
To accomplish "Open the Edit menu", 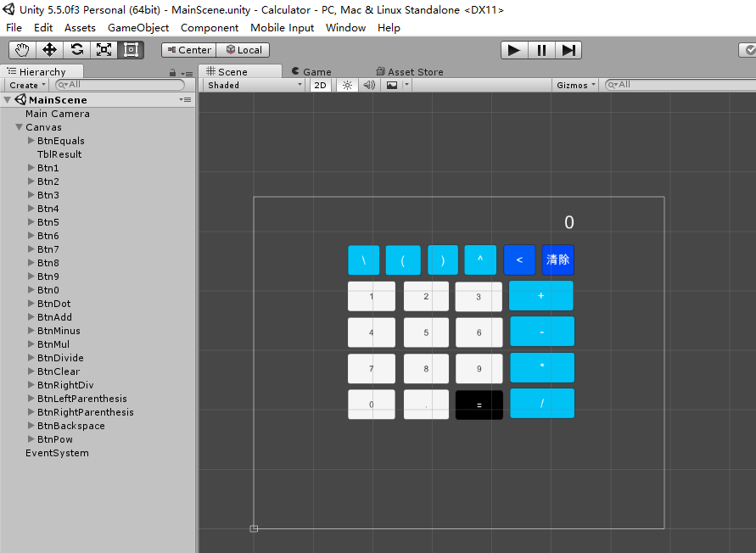I will 43,28.
